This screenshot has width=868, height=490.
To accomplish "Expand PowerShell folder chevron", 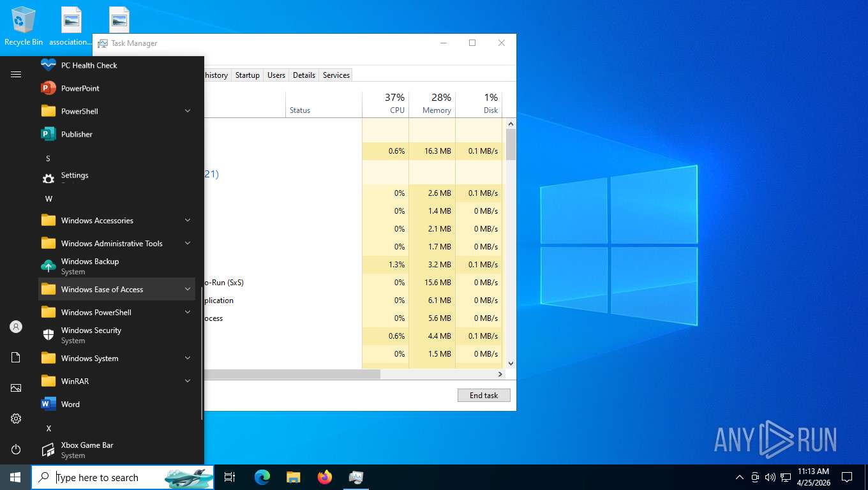I will pos(188,111).
